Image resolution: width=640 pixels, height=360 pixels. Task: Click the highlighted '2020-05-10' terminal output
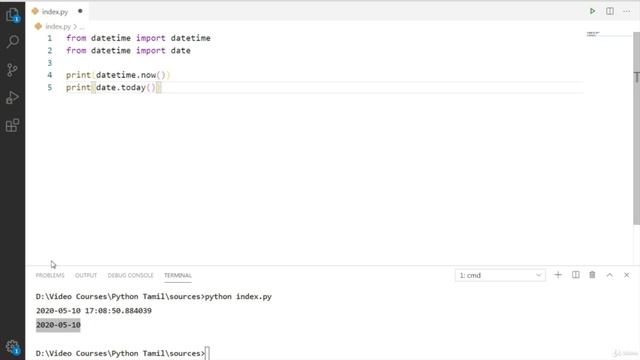pyautogui.click(x=58, y=325)
